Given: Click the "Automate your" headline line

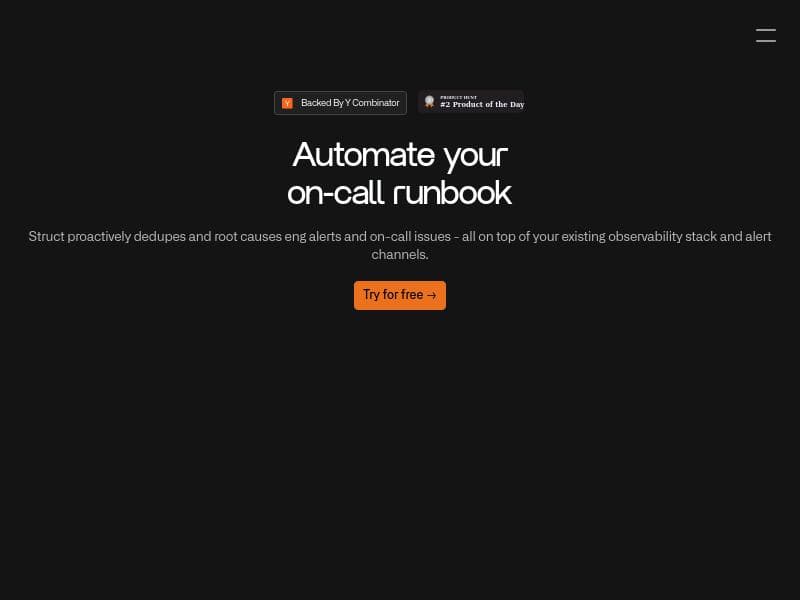Looking at the screenshot, I should click(400, 155).
